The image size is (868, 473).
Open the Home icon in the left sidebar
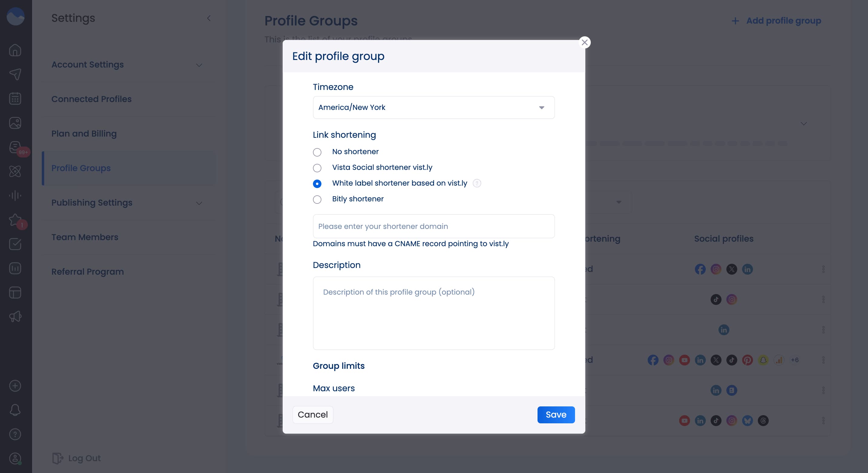tap(15, 50)
